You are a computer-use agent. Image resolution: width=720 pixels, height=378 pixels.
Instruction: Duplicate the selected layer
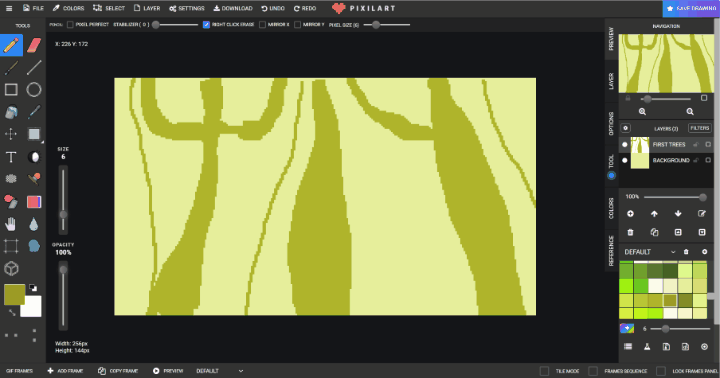click(654, 232)
